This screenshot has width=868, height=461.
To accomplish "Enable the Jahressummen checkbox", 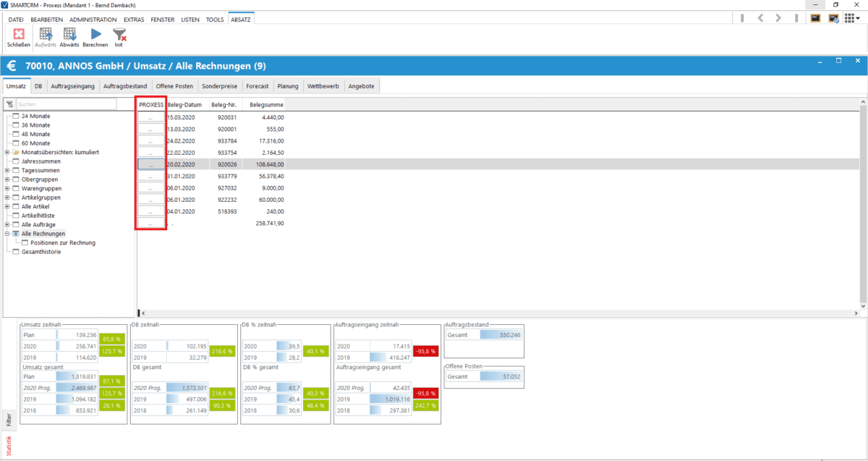I will point(15,161).
